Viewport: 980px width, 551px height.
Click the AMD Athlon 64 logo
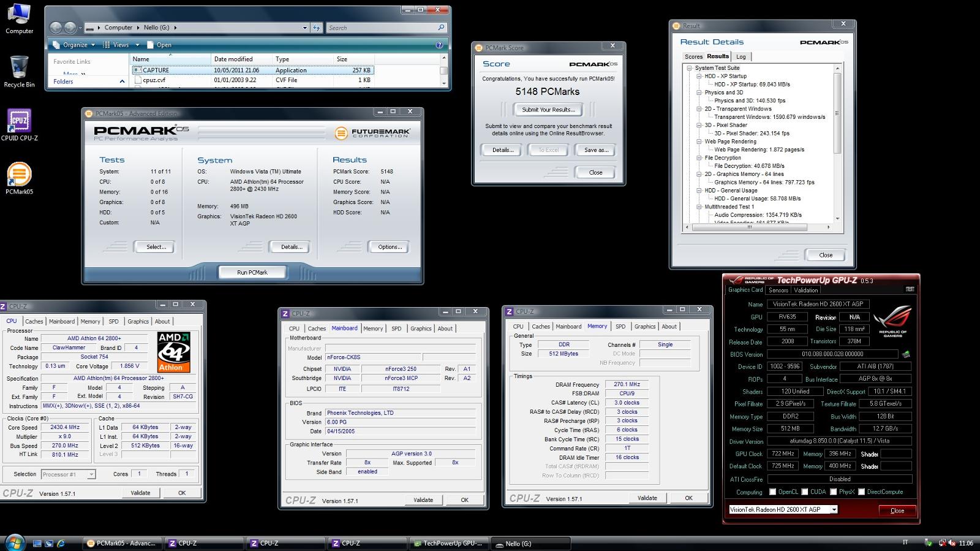click(174, 352)
